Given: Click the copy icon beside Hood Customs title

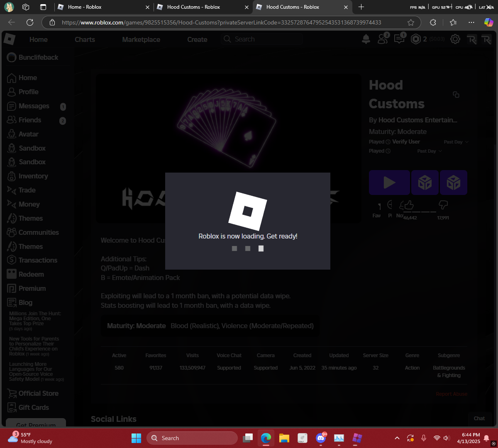Looking at the screenshot, I should click(456, 95).
